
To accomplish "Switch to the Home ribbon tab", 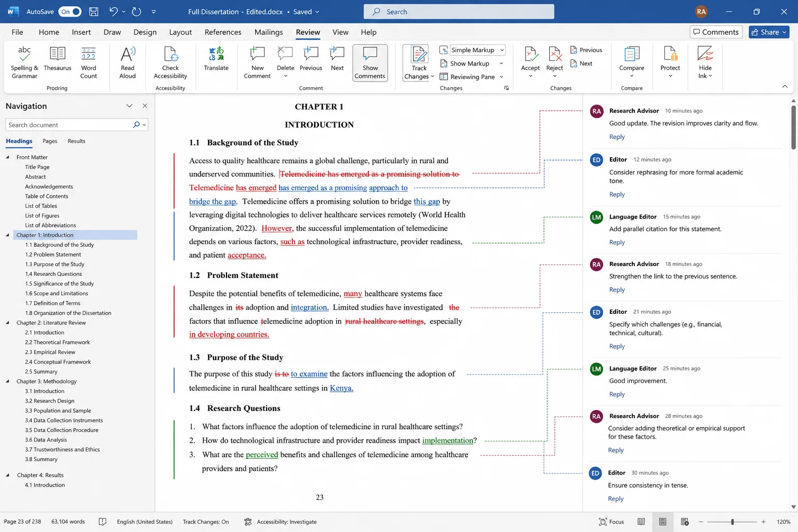I will [x=49, y=32].
